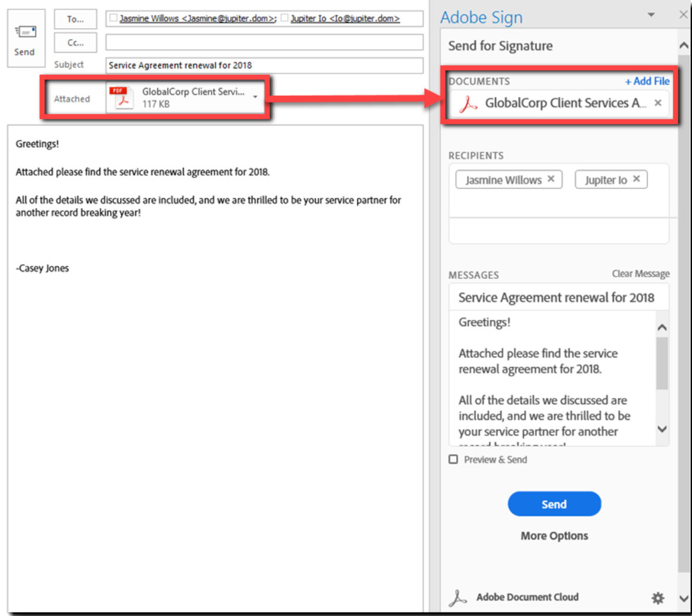Remove recipient Jupiter Io
Screen dimensions: 692x616
tap(636, 179)
